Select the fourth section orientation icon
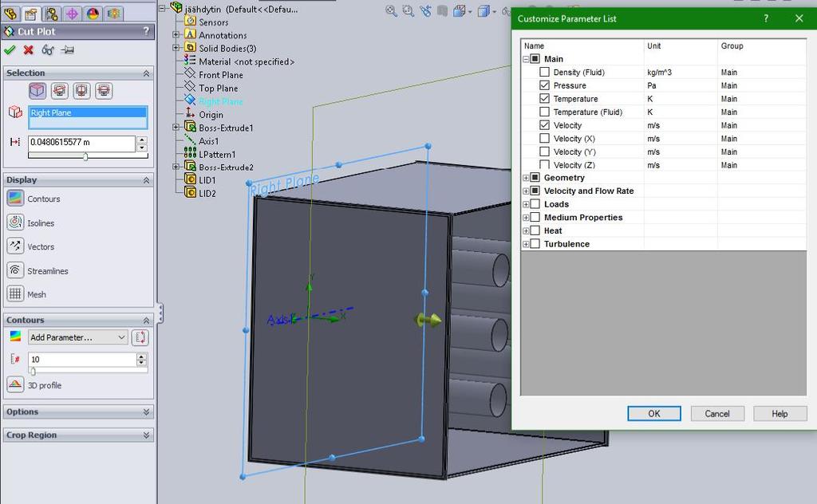The width and height of the screenshot is (817, 504). pos(104,91)
